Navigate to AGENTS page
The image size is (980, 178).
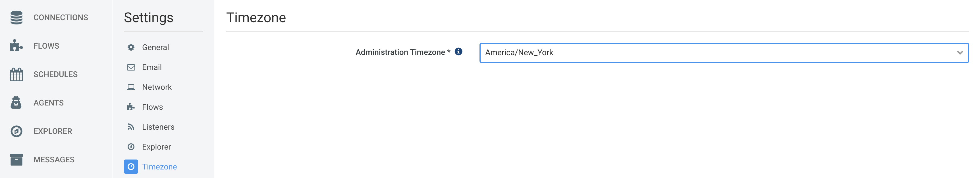(x=49, y=103)
